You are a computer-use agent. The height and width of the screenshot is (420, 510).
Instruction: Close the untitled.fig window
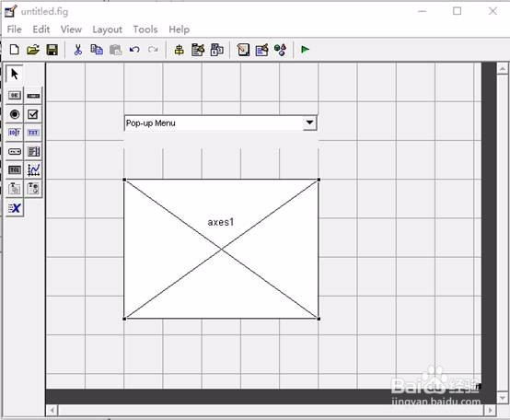click(x=493, y=11)
